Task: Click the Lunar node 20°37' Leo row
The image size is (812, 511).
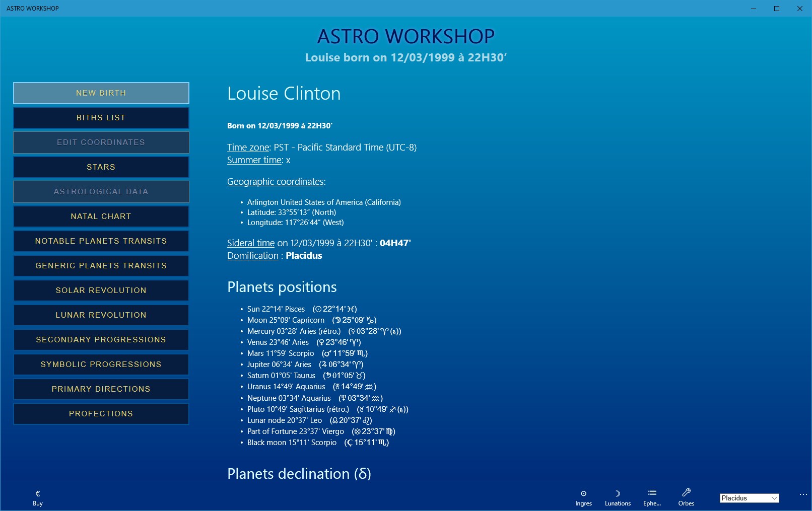Action: click(310, 420)
